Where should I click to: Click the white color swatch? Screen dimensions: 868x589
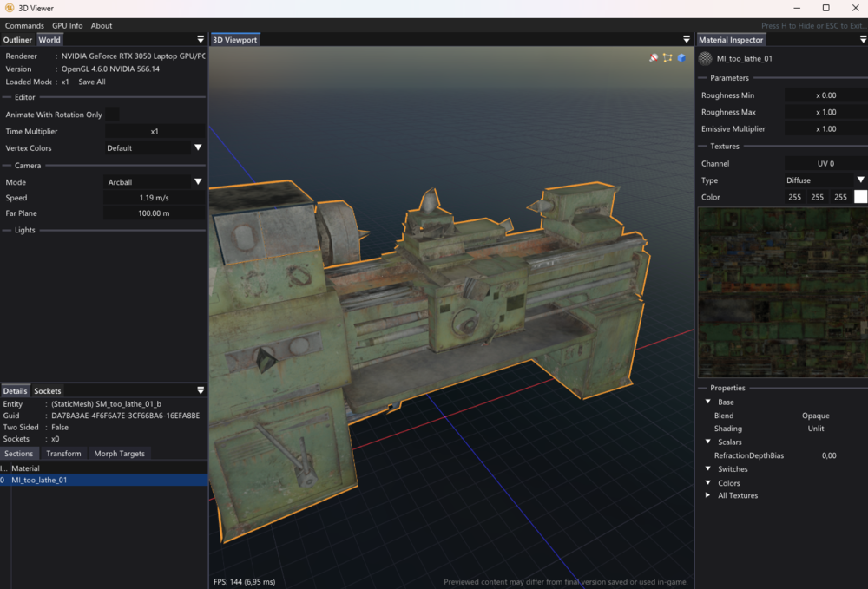[861, 198]
